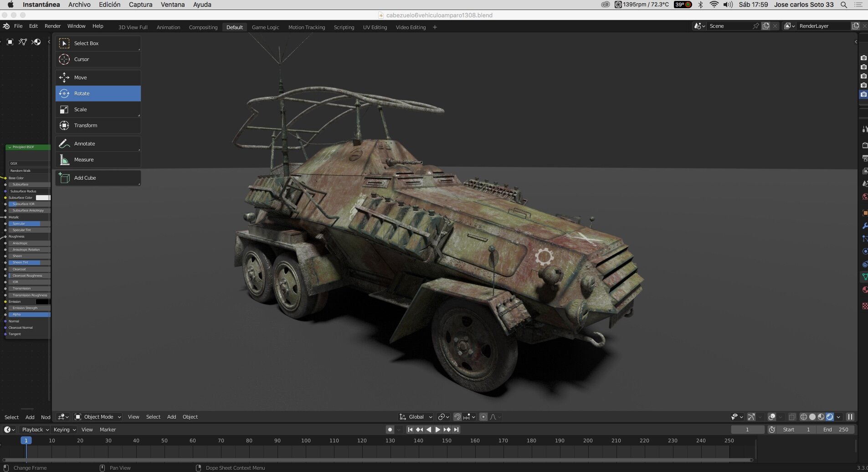
Task: Jump to the timeline end frame
Action: [456, 430]
